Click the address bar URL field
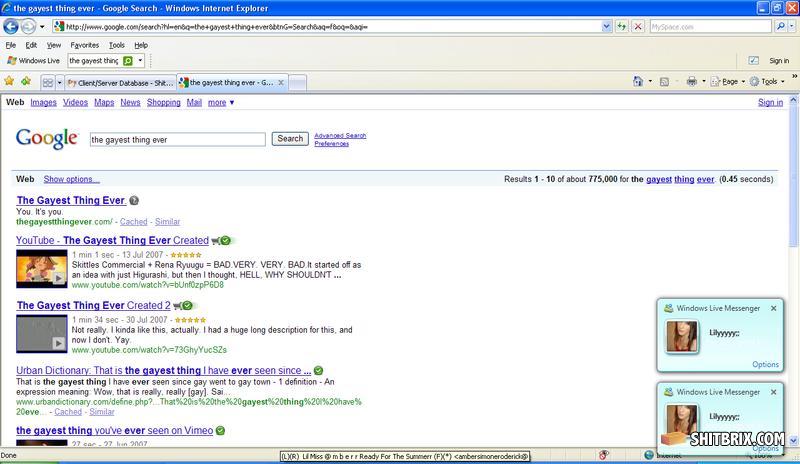Screen dimensions: 800x464 (327, 27)
